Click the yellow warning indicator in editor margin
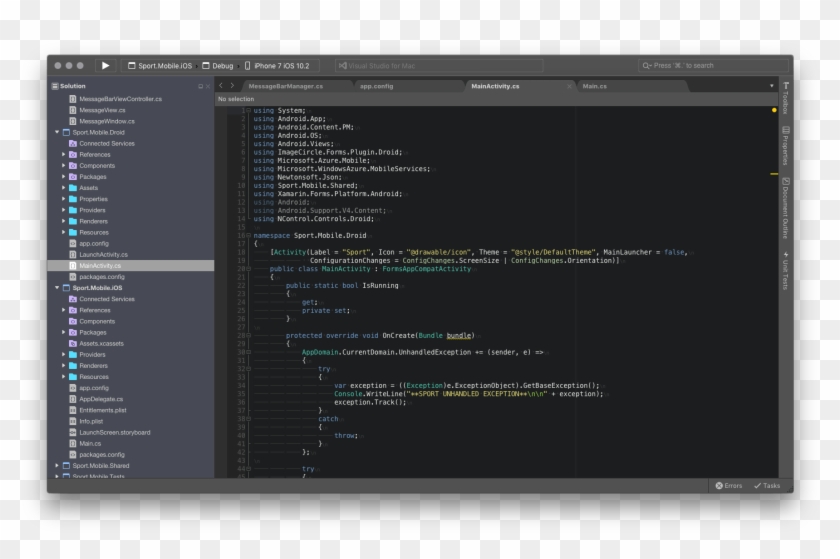840x559 pixels. pos(774,110)
